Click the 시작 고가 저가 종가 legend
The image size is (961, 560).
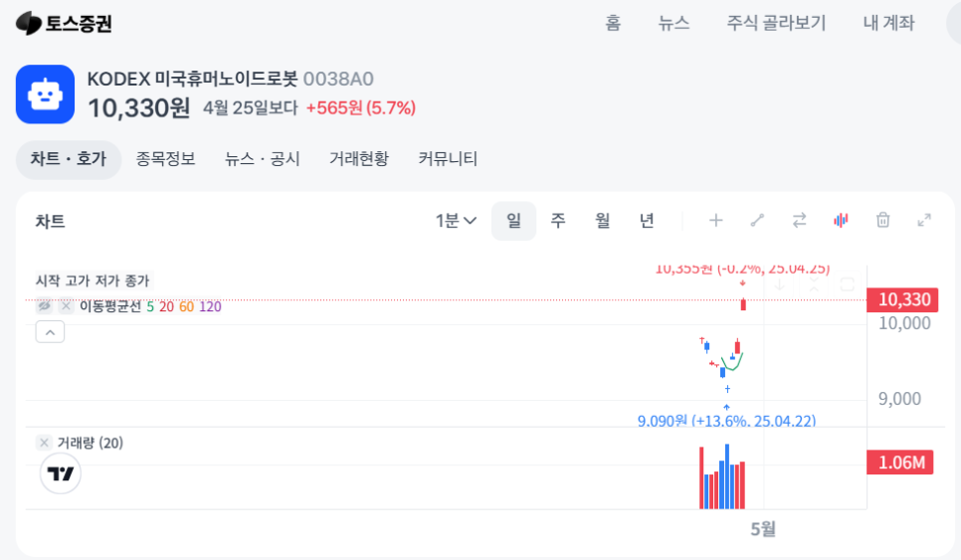point(93,280)
